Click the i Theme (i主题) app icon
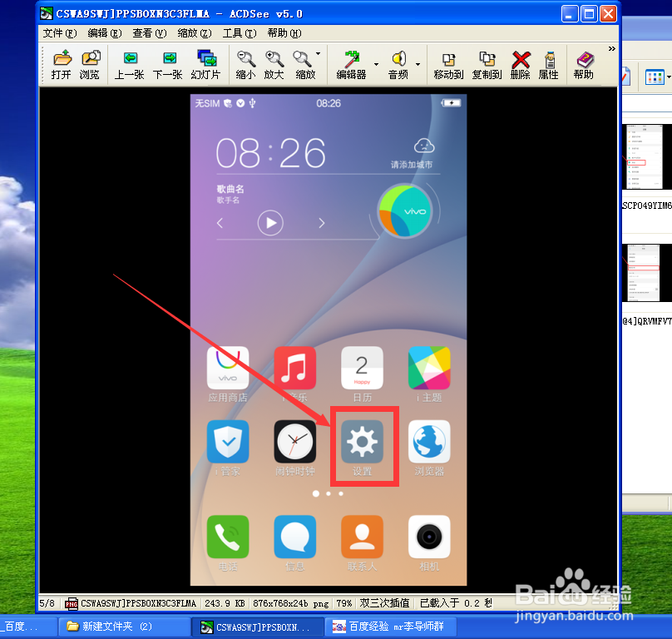Viewport: 672px width, 639px height. click(429, 368)
